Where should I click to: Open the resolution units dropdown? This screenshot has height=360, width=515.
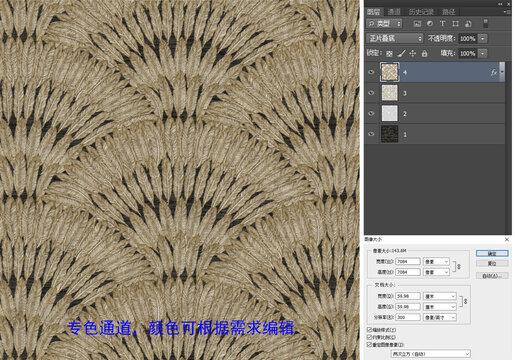click(x=440, y=317)
